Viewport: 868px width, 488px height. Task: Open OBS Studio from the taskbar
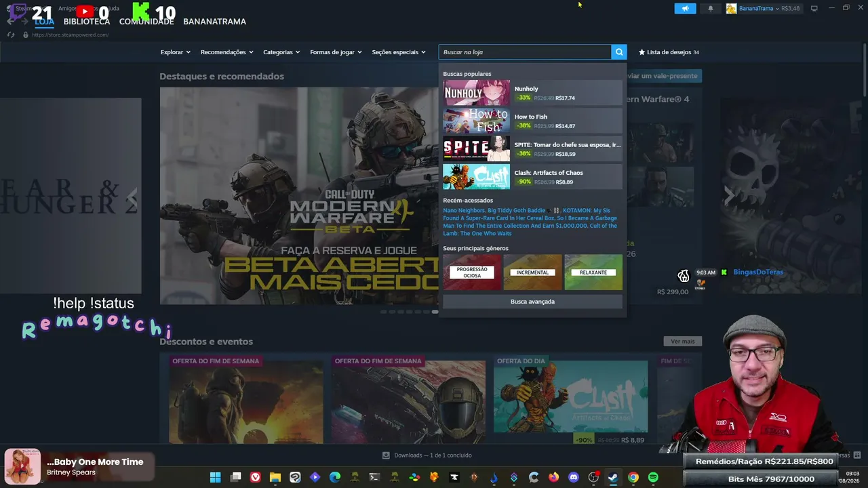coord(593,477)
